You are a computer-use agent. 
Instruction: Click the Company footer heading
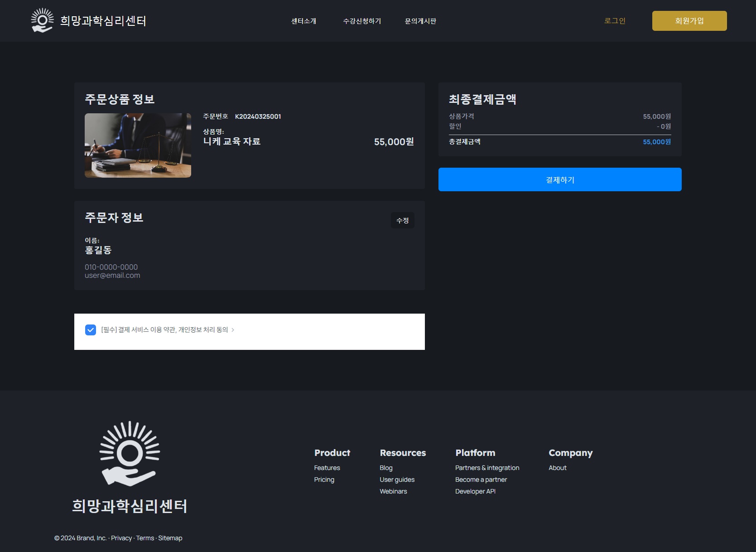tap(570, 453)
